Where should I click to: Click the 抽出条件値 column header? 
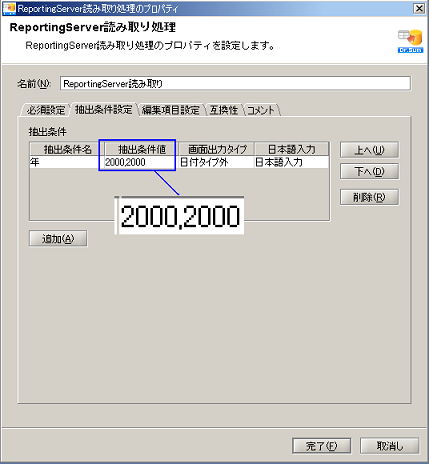pos(142,149)
